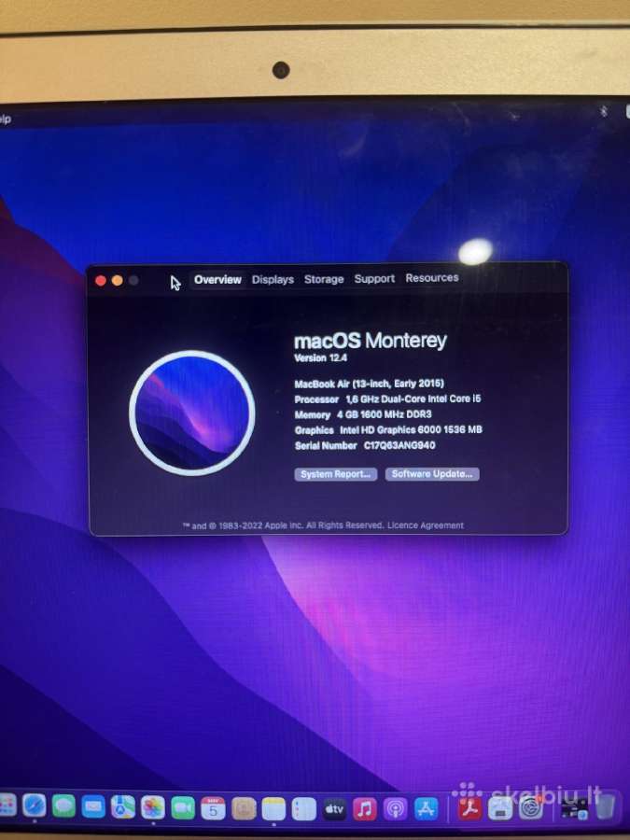Open Safari from the dock

pos(34,805)
